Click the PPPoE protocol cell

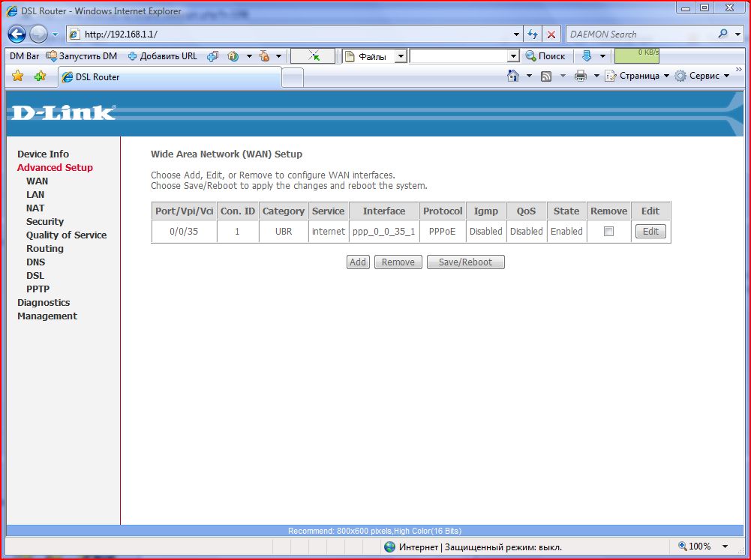443,231
